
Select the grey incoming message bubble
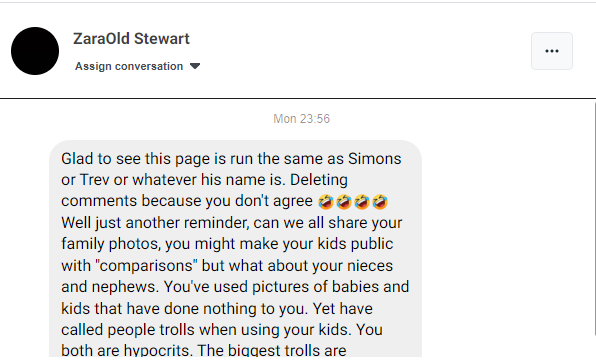point(235,249)
